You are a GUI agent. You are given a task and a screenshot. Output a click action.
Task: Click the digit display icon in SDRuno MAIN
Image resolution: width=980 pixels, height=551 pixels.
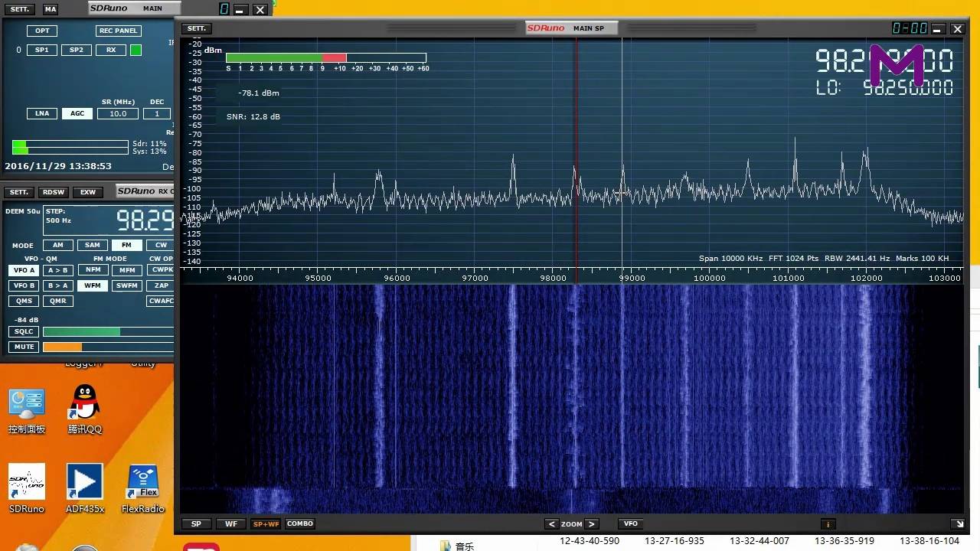(x=224, y=9)
